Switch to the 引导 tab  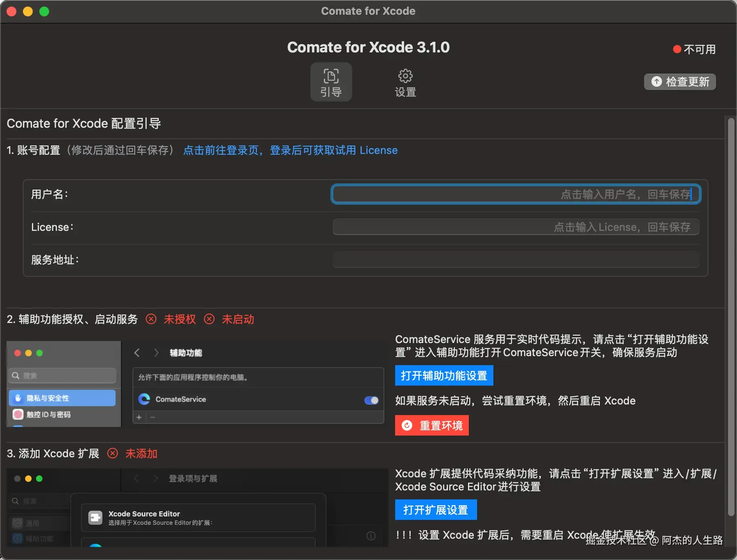(331, 82)
